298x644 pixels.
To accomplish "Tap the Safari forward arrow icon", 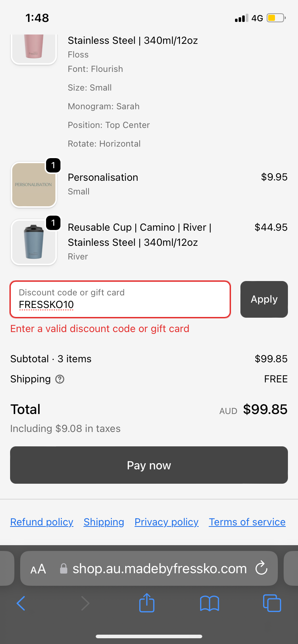I will point(85,603).
